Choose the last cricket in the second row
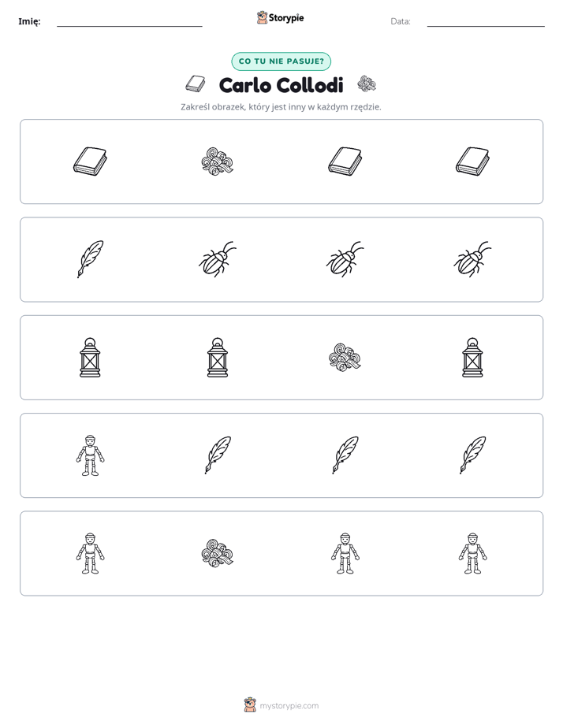563x728 pixels. tap(472, 259)
